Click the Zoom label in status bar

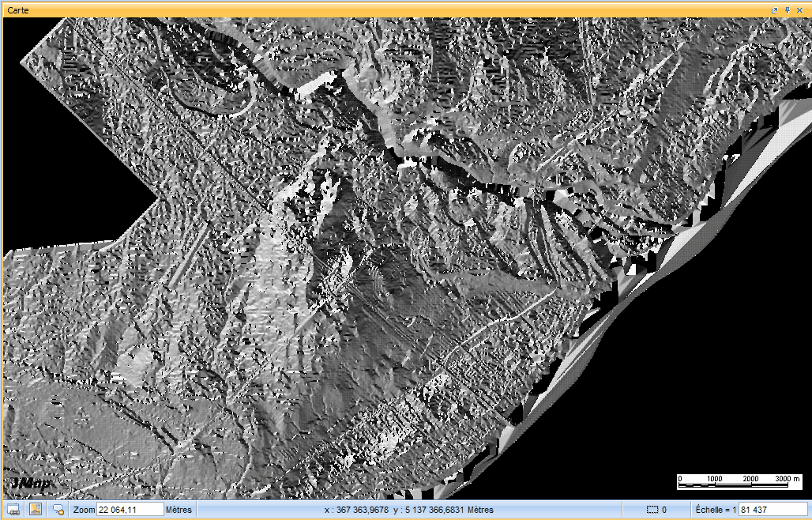[x=84, y=510]
